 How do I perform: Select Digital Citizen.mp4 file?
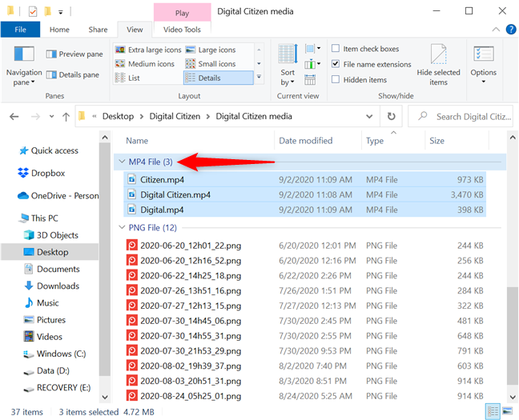(304, 194)
